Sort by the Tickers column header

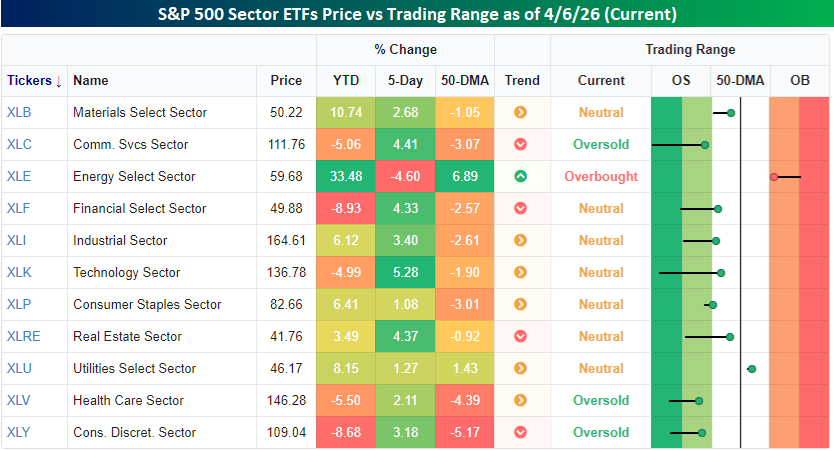[x=34, y=81]
